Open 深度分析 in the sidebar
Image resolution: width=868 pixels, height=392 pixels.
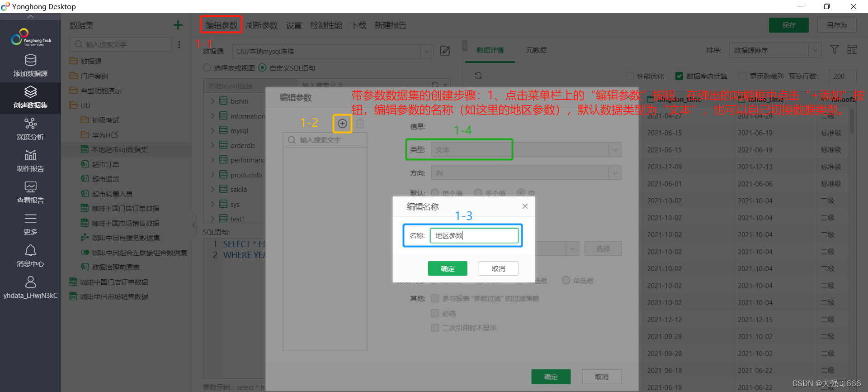point(30,129)
